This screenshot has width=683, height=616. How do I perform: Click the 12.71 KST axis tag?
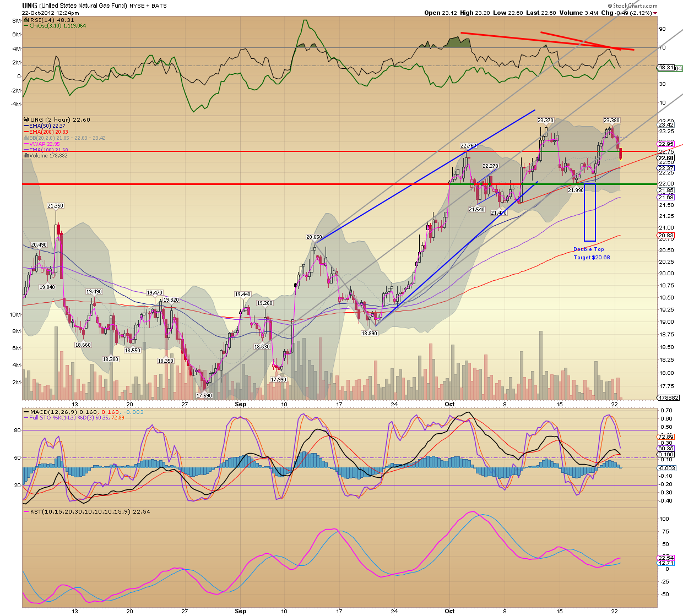[666, 563]
